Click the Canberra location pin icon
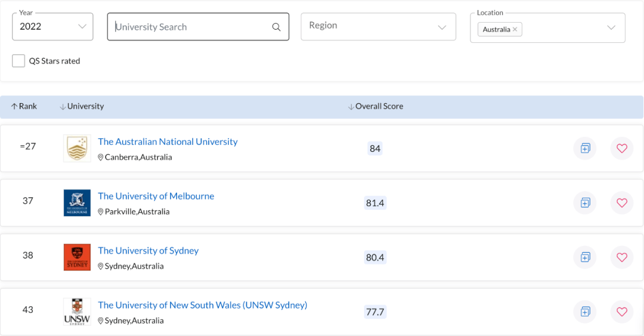This screenshot has width=644, height=336. (x=100, y=157)
